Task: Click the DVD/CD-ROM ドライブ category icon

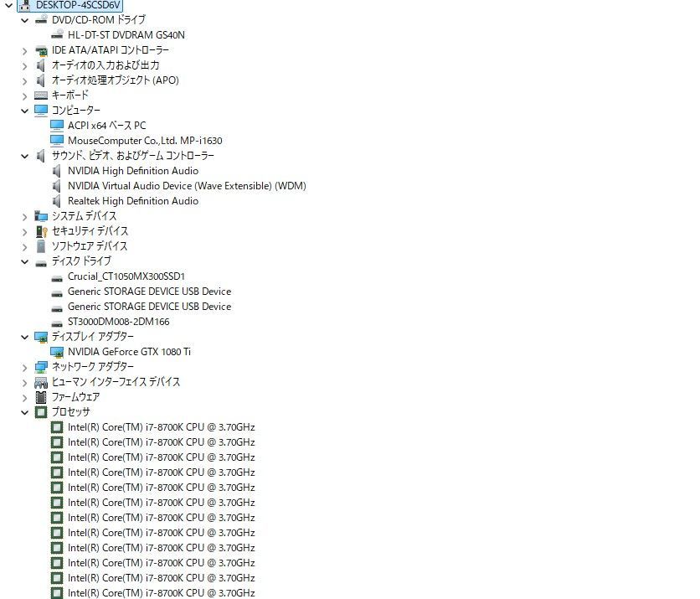Action: point(41,19)
